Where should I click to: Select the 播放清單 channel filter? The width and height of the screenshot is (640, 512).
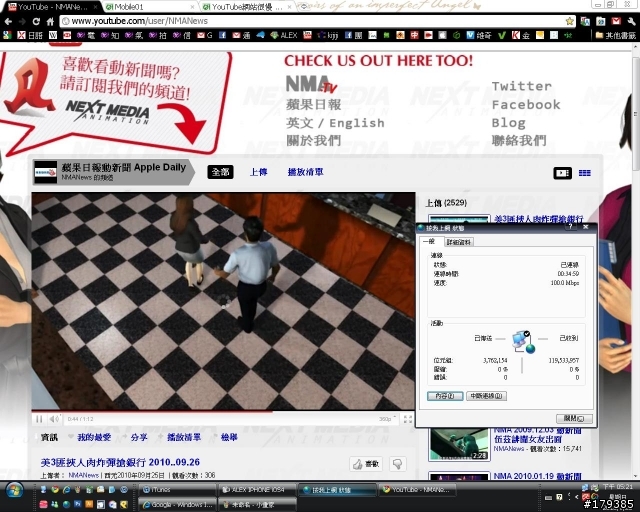click(x=306, y=172)
